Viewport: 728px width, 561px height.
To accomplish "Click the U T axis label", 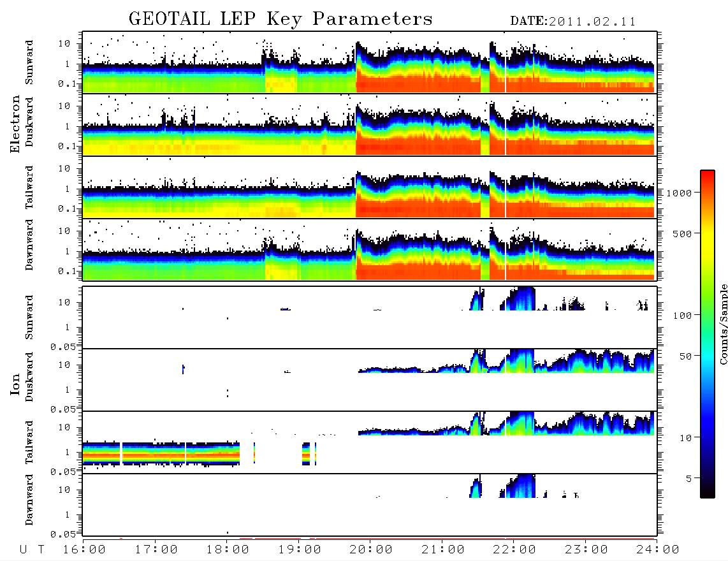I will click(33, 550).
